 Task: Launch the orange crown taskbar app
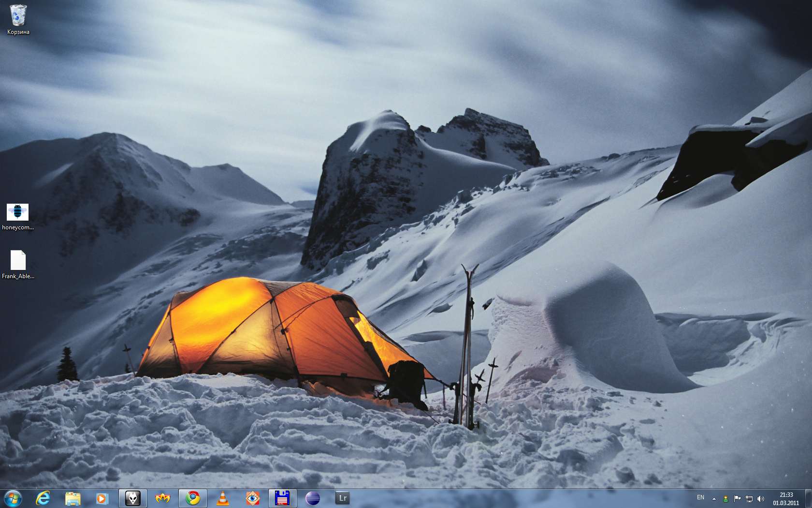[162, 498]
